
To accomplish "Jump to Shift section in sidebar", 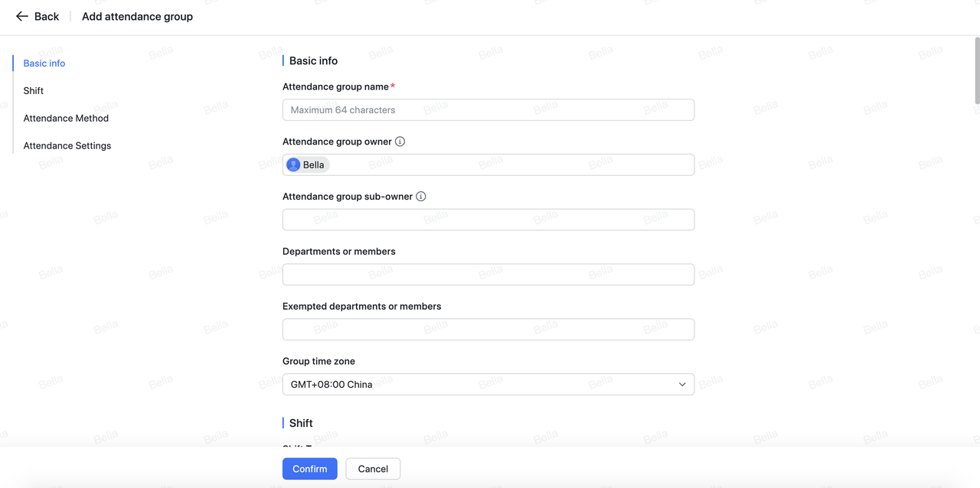I will [x=34, y=91].
